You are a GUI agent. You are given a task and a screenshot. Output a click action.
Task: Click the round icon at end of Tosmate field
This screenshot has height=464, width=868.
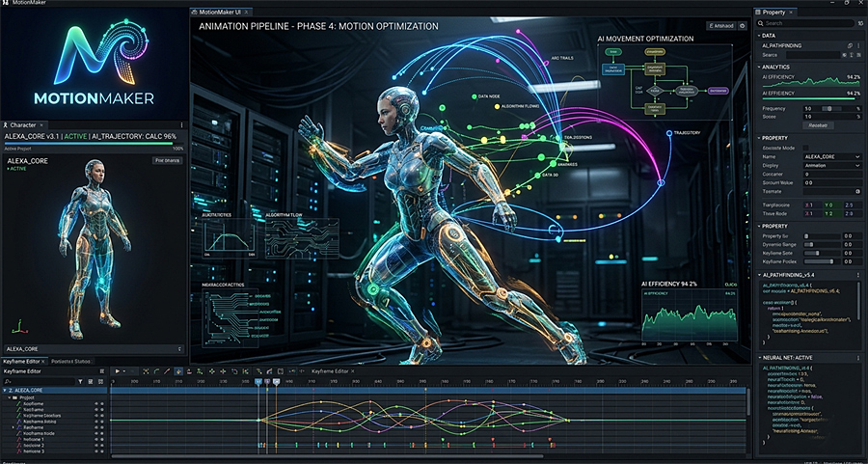(x=857, y=192)
